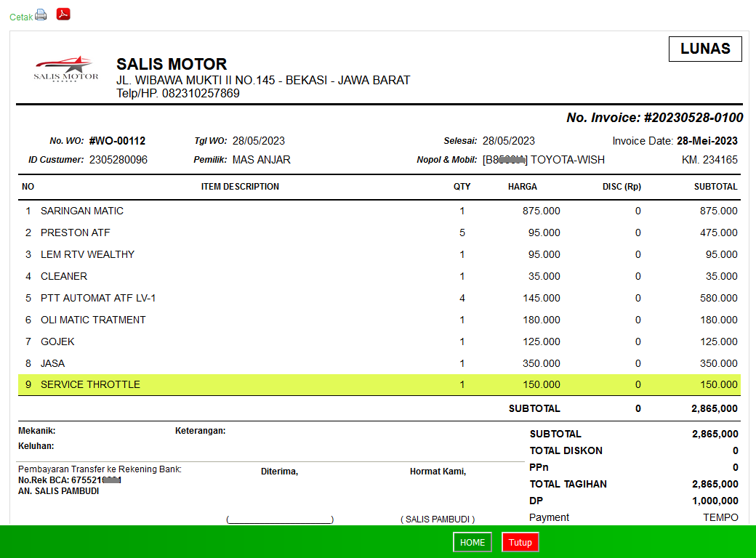Viewport: 756px width, 558px height.
Task: Click the Cetak text link
Action: click(x=20, y=17)
